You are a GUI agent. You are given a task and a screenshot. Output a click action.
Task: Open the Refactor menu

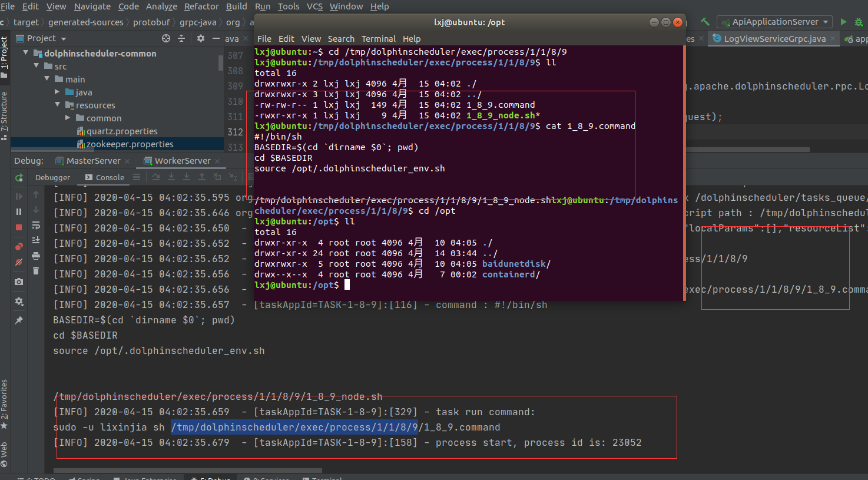201,6
